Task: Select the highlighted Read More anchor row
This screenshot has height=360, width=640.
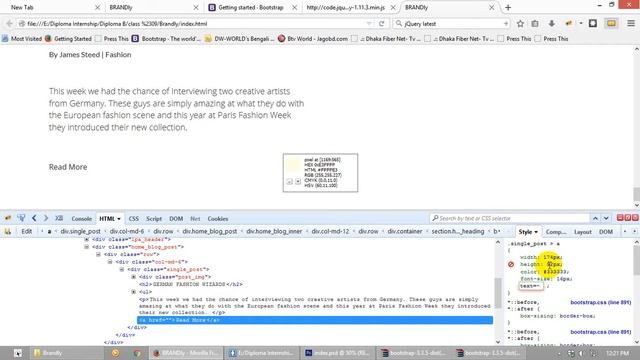Action: pyautogui.click(x=315, y=320)
